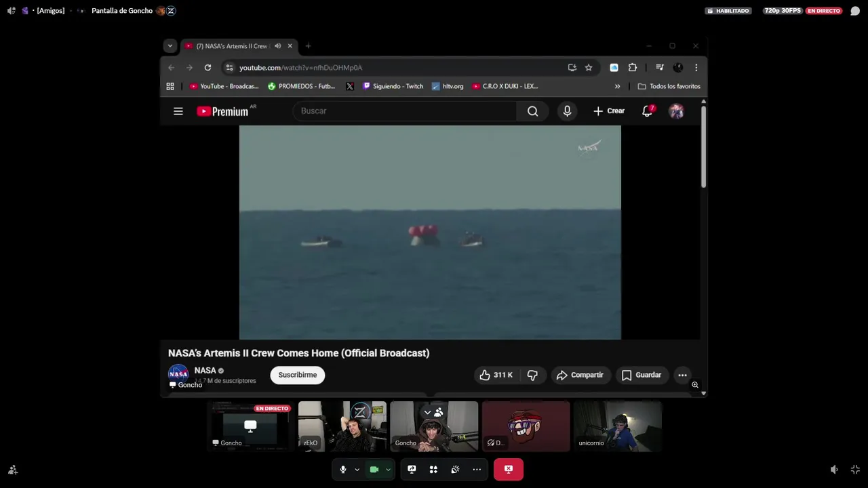This screenshot has height=488, width=868.
Task: Go back in Chrome history
Action: 171,68
